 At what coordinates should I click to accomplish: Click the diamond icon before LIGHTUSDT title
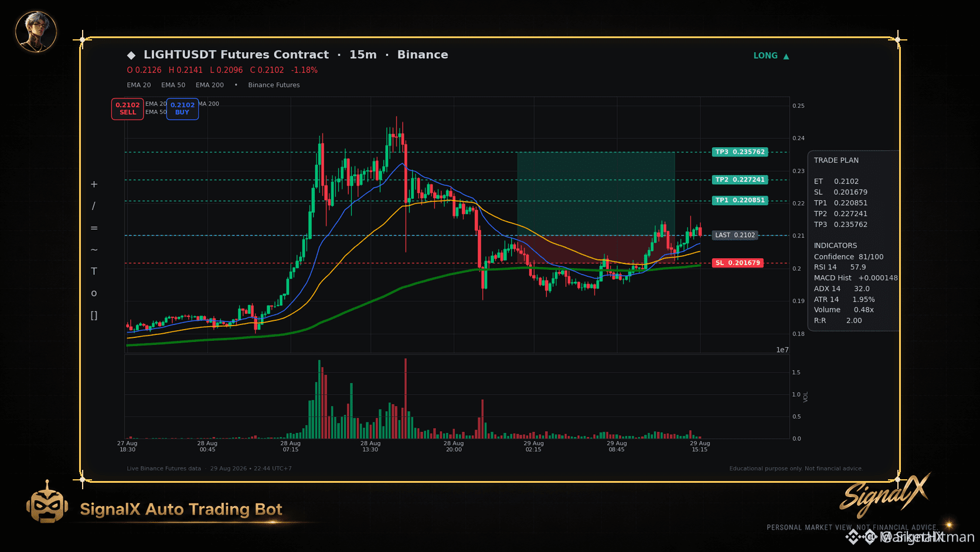click(131, 55)
